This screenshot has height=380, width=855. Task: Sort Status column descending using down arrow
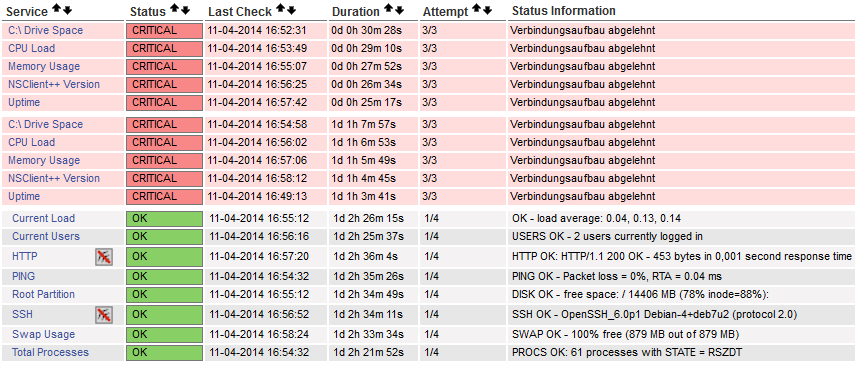(x=185, y=10)
